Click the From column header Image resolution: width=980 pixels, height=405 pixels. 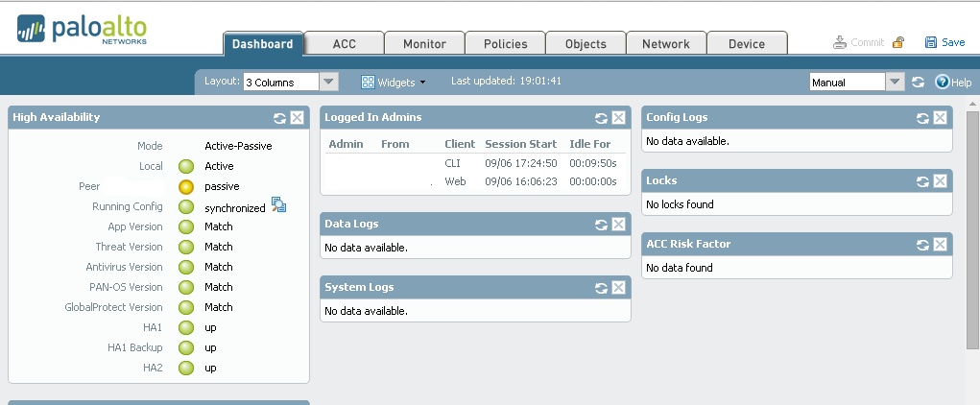tap(395, 144)
